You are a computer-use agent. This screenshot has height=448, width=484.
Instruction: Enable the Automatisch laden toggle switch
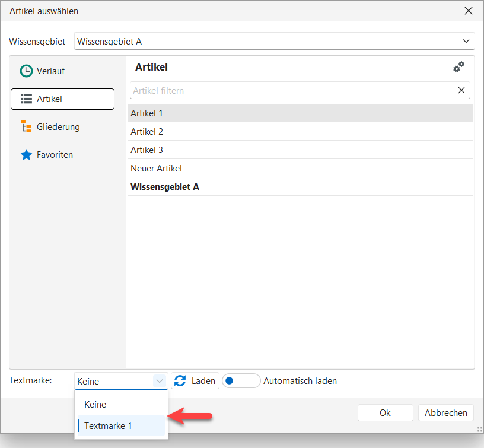(x=241, y=381)
